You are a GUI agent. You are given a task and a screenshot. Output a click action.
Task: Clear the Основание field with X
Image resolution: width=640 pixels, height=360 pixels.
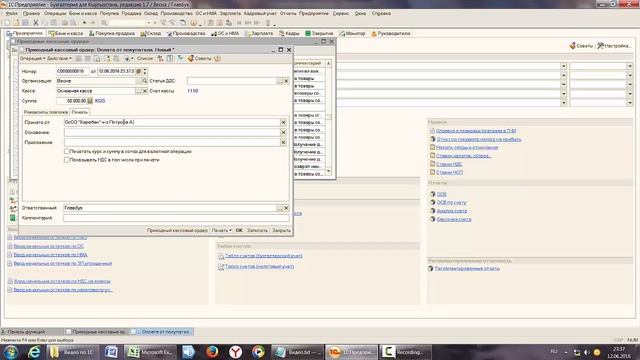point(283,132)
